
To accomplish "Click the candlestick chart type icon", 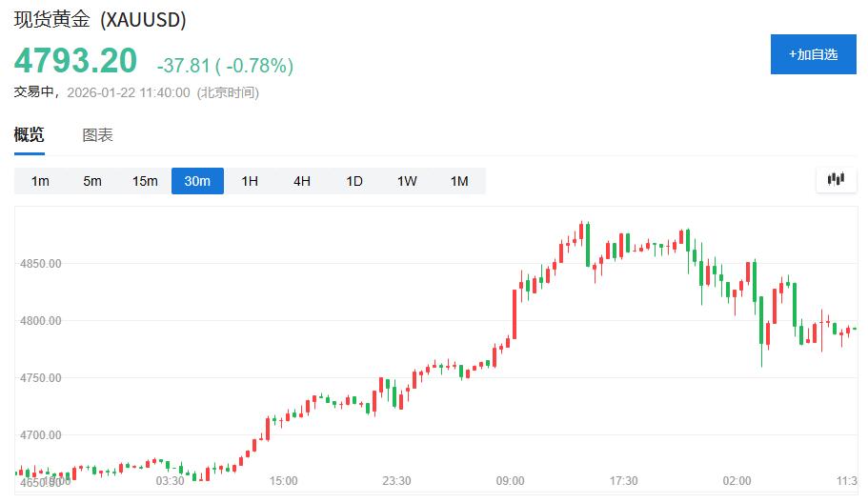I will coord(837,179).
